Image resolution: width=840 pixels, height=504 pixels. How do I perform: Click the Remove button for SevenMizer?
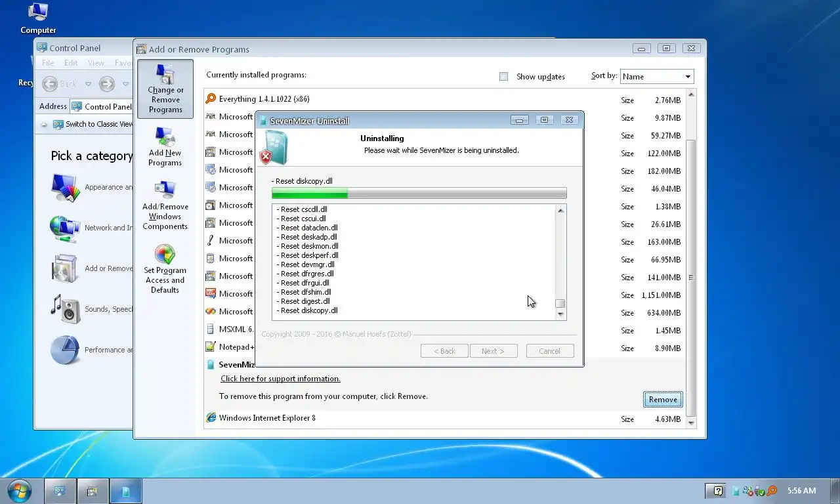pos(663,400)
